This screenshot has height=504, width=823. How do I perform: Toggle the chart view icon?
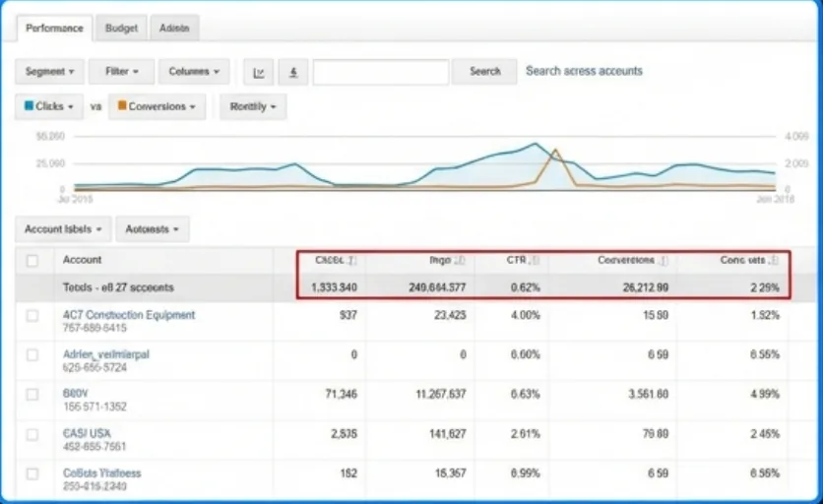tap(259, 72)
